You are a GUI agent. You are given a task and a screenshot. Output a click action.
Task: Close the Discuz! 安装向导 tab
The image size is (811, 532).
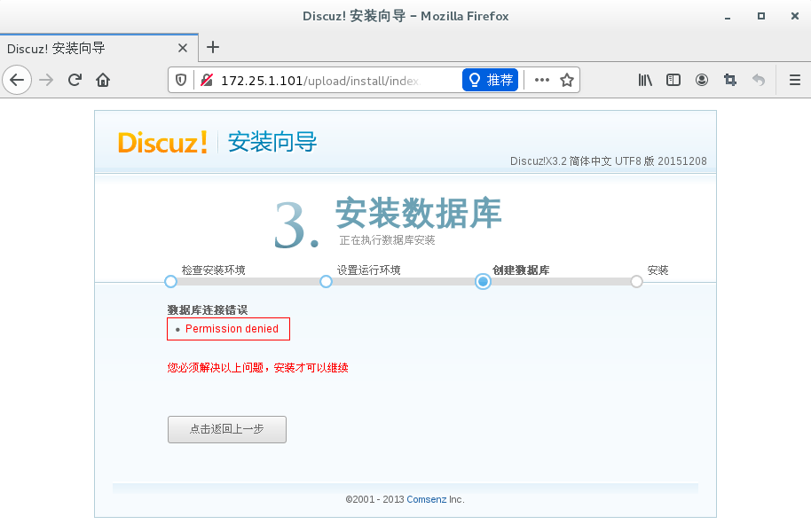183,48
